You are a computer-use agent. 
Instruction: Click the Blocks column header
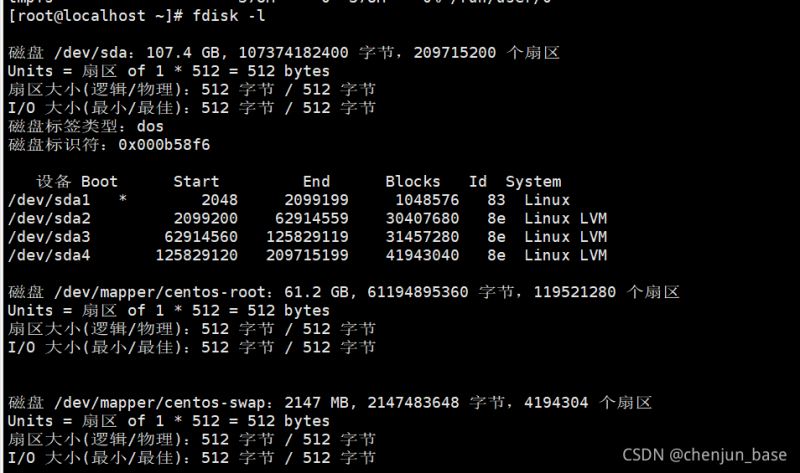click(x=412, y=182)
